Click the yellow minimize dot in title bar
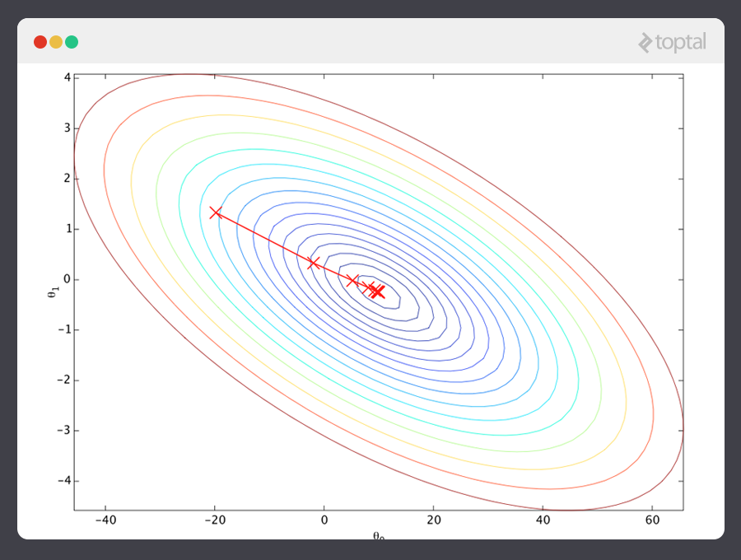 (56, 42)
